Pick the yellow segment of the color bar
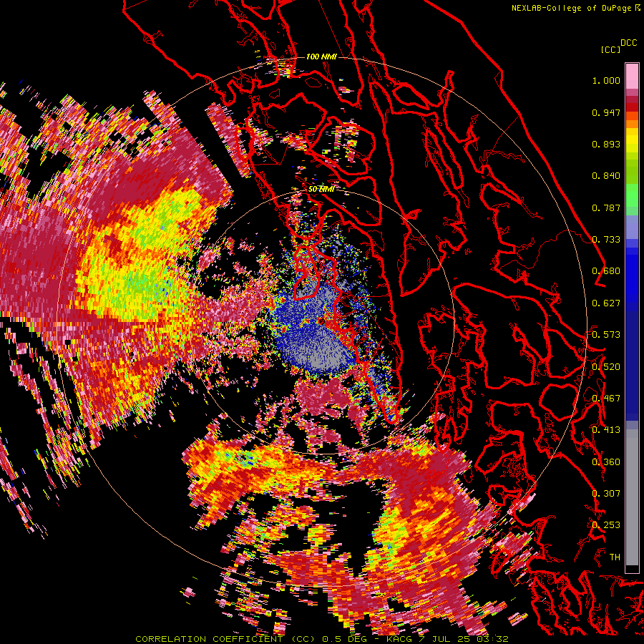 pos(632,140)
